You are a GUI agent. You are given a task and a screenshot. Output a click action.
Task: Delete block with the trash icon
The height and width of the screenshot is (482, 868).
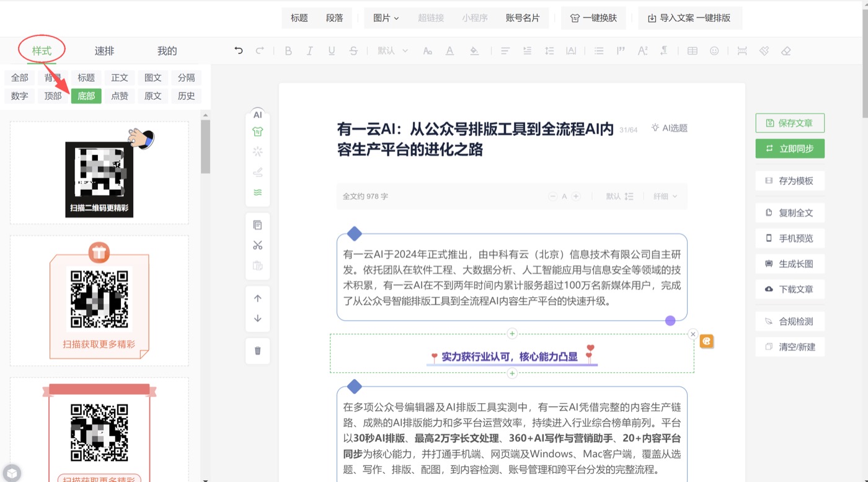[258, 350]
